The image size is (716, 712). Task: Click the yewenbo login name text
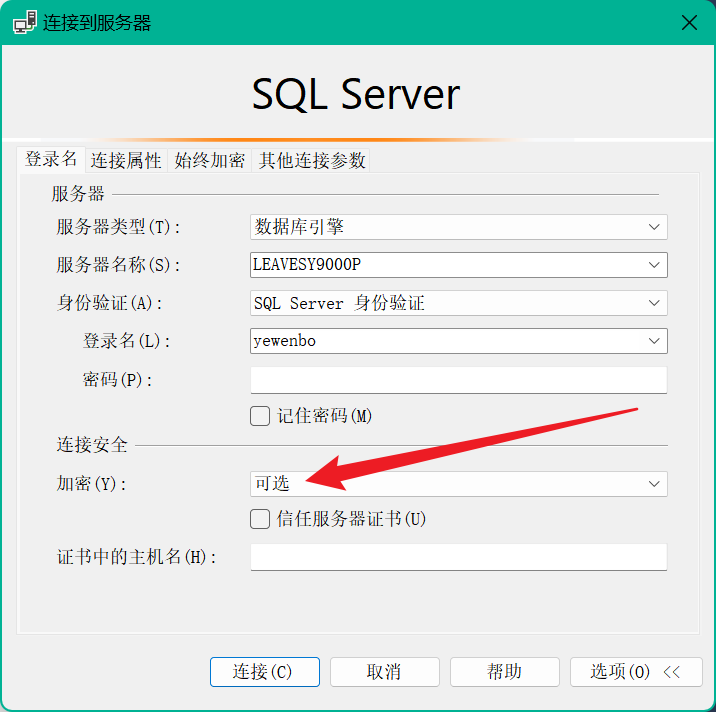click(x=284, y=341)
